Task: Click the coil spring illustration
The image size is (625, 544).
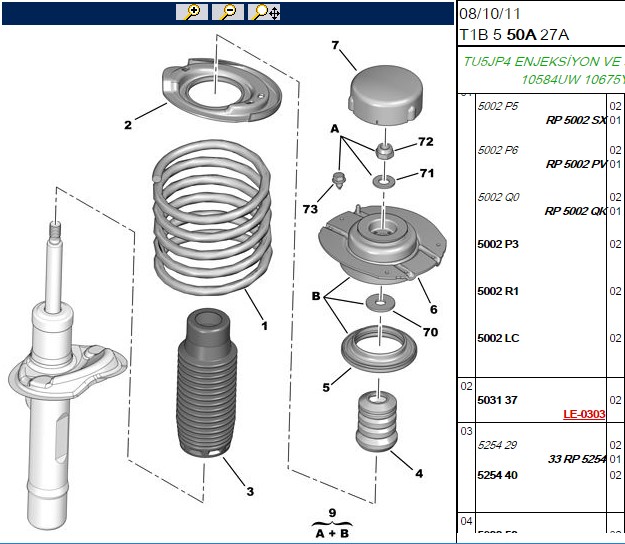Action: click(x=212, y=217)
